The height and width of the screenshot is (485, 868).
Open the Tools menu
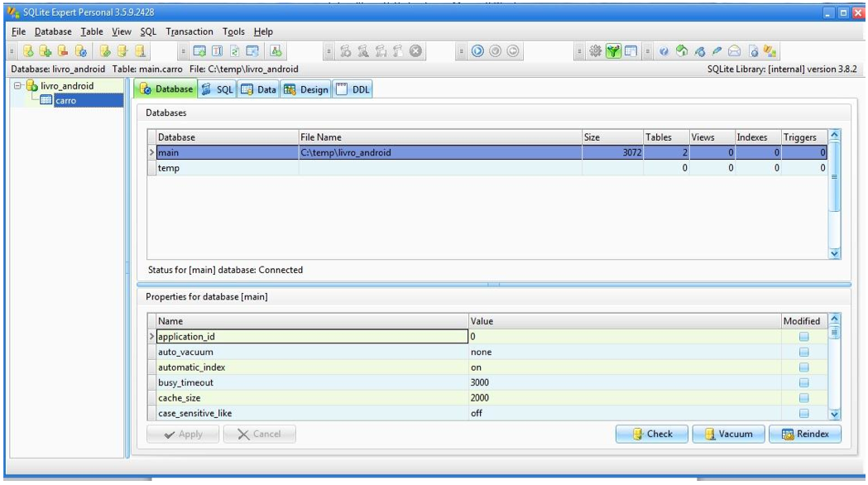point(233,31)
